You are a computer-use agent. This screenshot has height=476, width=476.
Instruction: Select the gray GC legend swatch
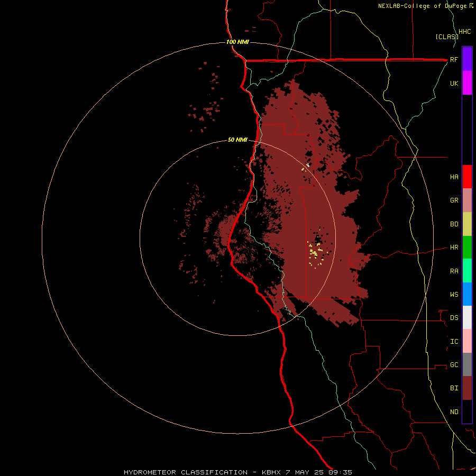pos(467,364)
